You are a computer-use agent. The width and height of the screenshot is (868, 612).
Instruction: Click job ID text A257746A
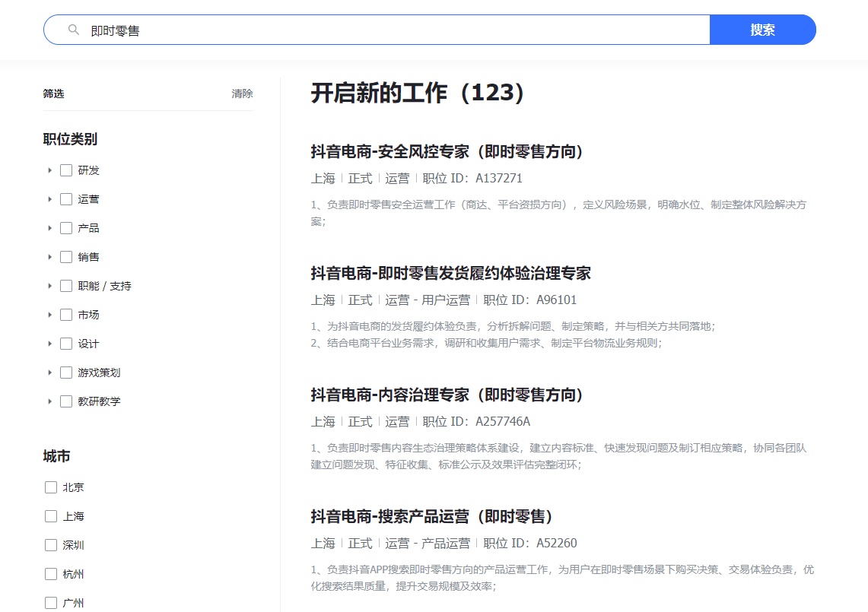coord(503,422)
